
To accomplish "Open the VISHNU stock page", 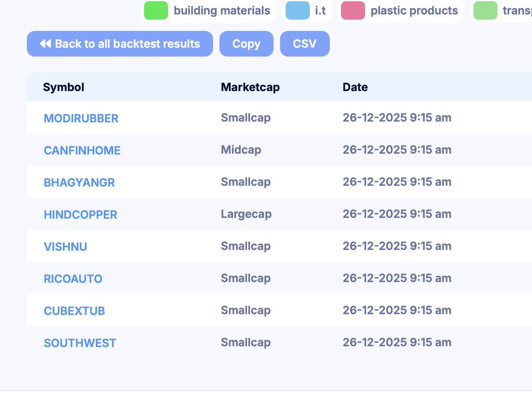I will [65, 246].
